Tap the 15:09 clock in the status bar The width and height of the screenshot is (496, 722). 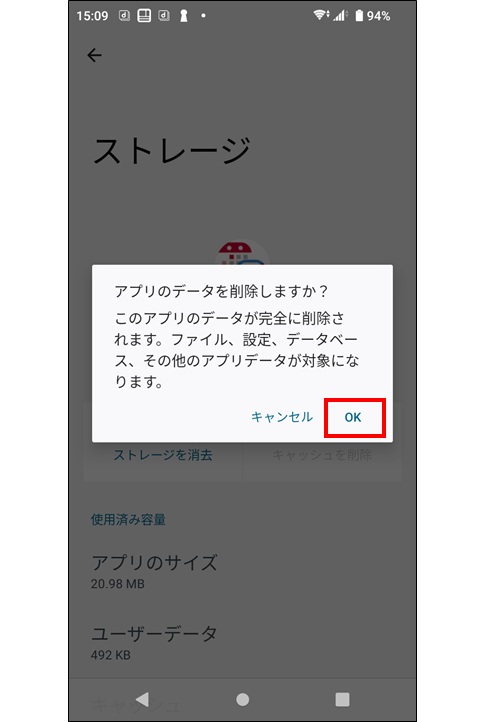[92, 16]
